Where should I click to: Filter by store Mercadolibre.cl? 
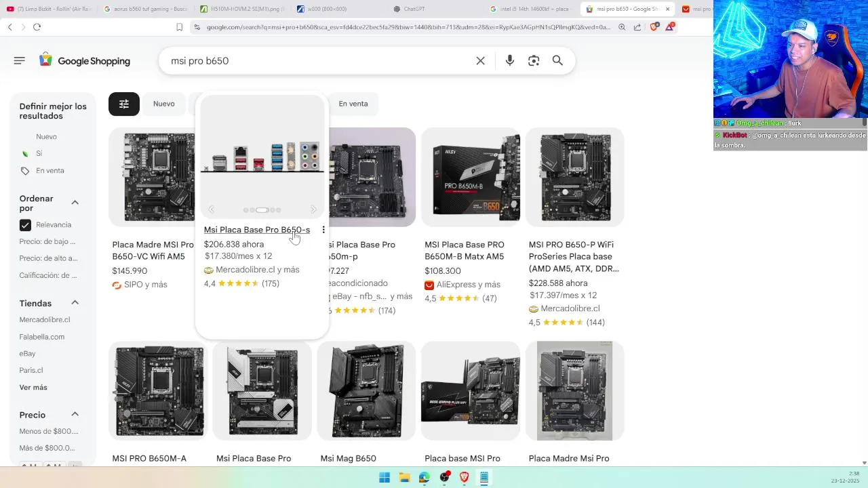pyautogui.click(x=45, y=320)
